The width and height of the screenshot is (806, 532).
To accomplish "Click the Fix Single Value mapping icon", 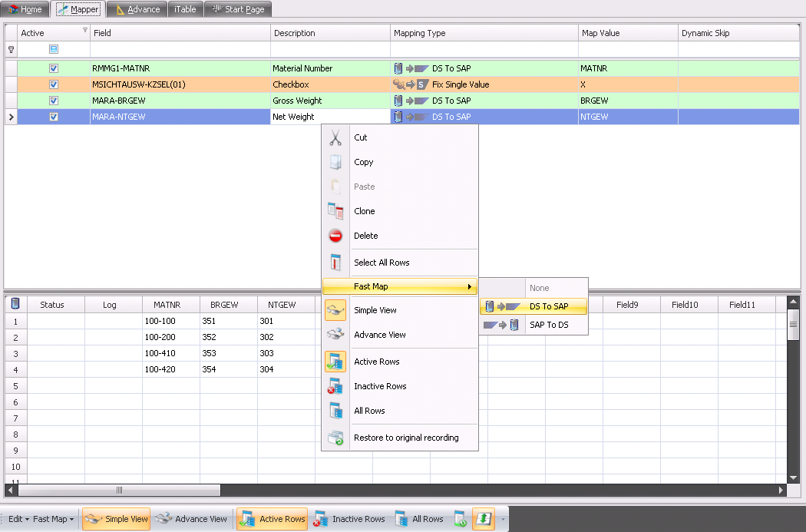I will click(411, 84).
